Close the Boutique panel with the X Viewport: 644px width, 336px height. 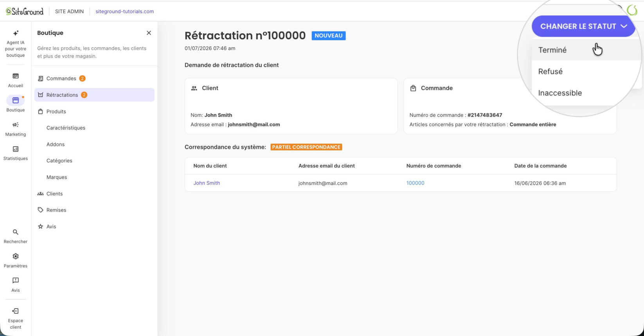149,33
